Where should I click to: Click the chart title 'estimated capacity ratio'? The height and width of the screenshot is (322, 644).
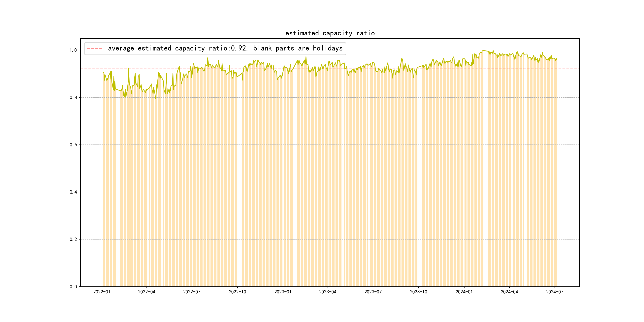[x=330, y=33]
